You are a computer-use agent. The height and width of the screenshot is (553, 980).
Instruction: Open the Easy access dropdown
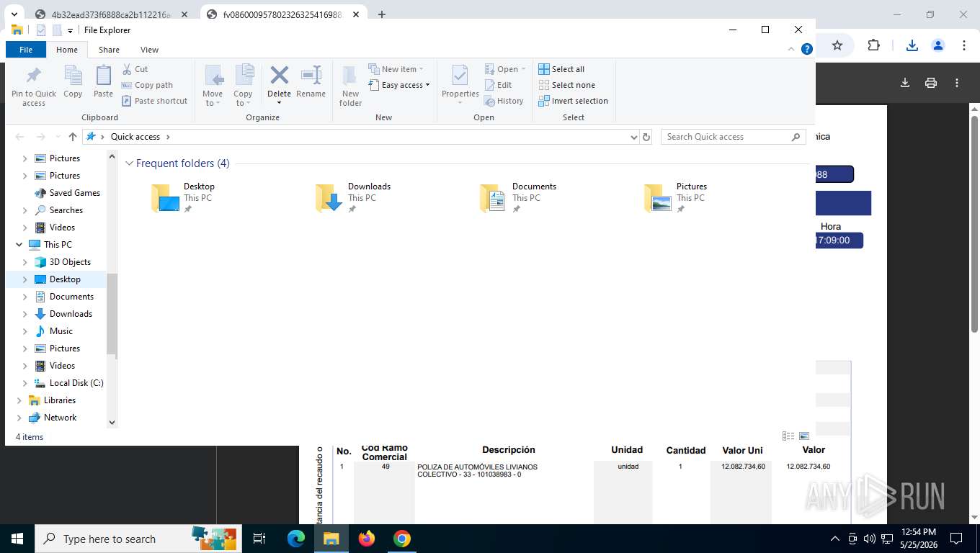point(398,85)
